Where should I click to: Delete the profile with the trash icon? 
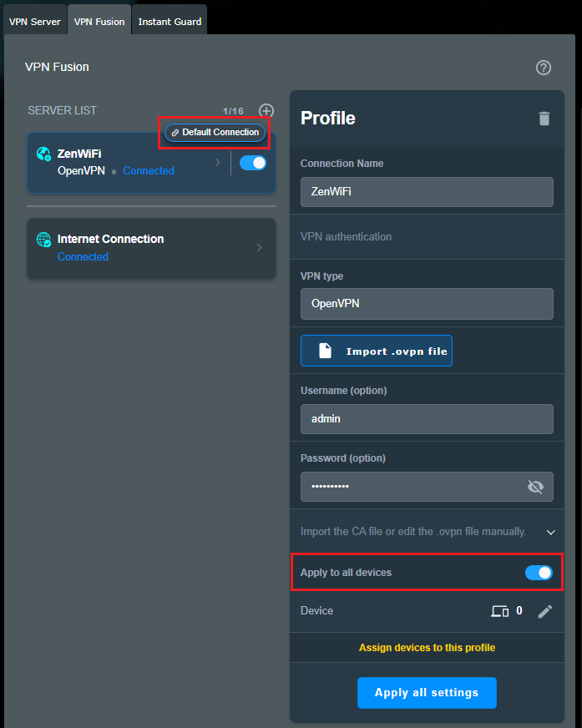point(544,119)
